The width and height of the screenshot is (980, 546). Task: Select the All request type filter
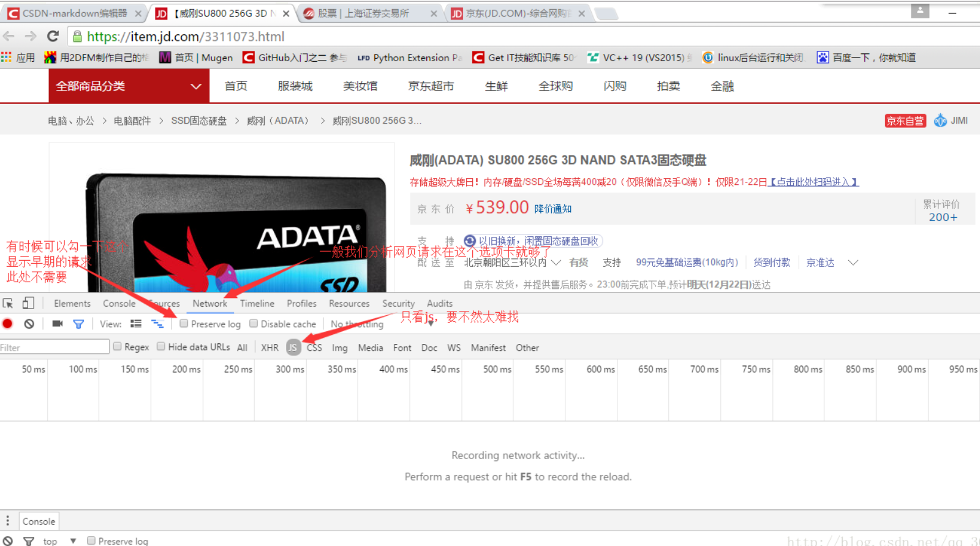(242, 348)
